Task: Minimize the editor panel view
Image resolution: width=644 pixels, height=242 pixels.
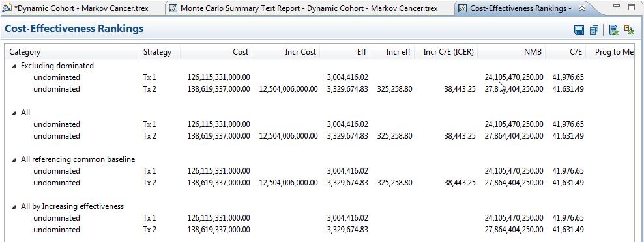Action: click(617, 5)
